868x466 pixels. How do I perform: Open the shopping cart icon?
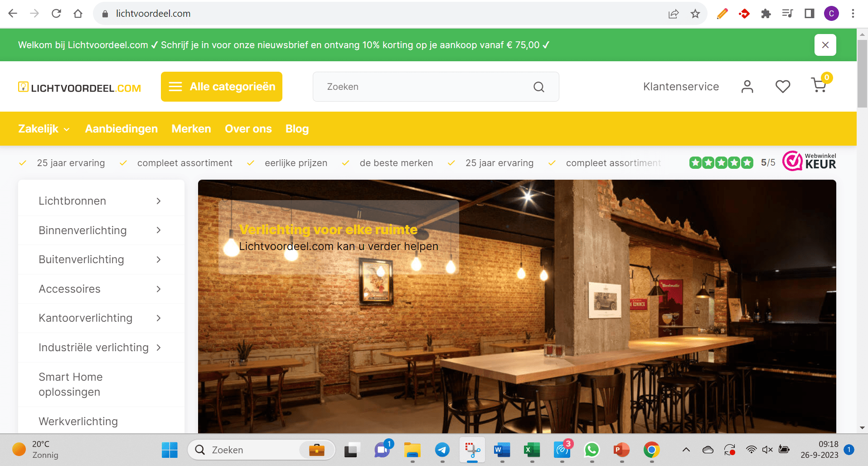[819, 86]
